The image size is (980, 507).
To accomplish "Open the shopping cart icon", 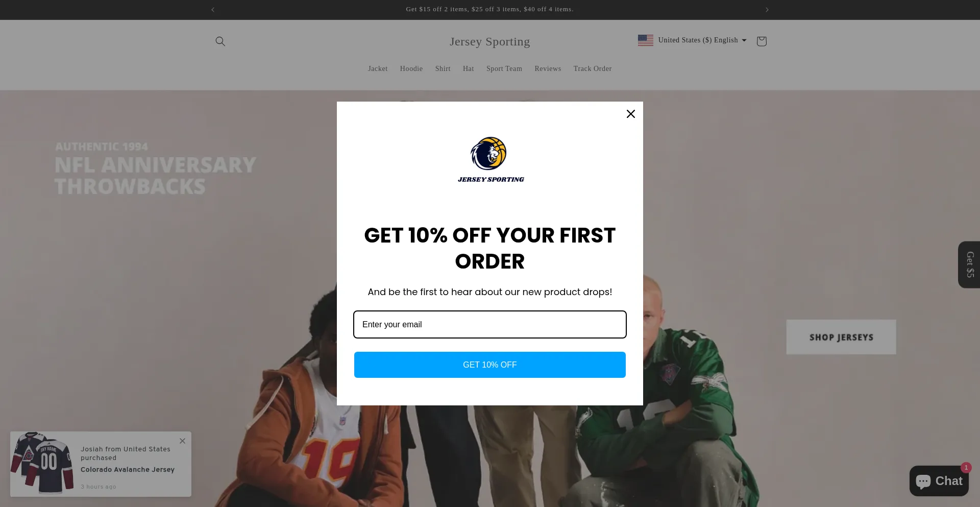I will pyautogui.click(x=762, y=41).
